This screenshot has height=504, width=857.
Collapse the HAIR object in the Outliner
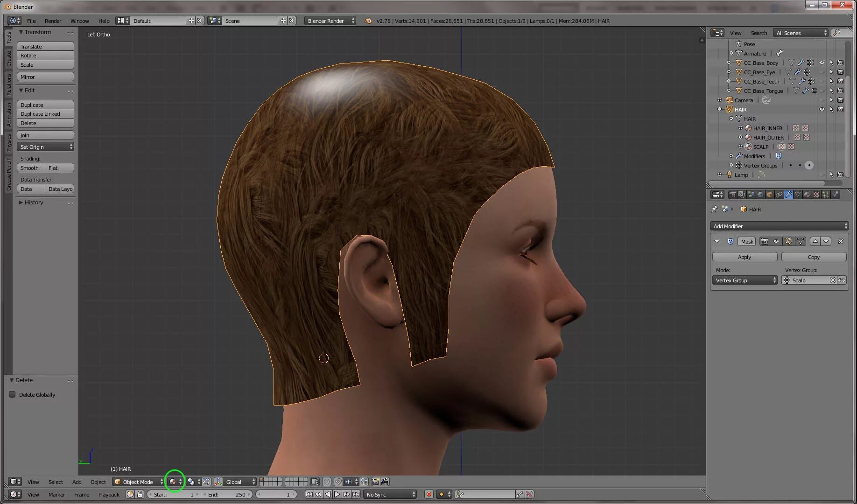(x=719, y=109)
